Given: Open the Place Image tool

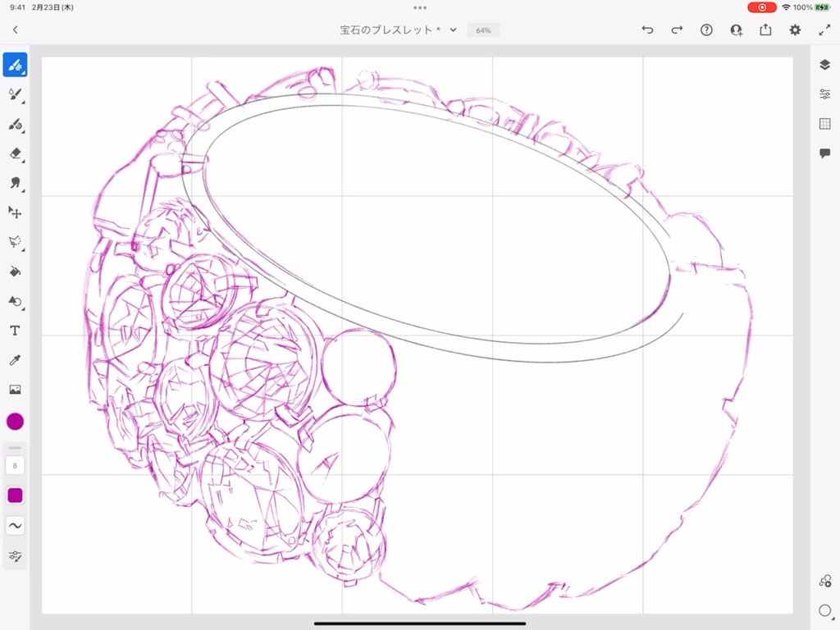Looking at the screenshot, I should [x=15, y=390].
